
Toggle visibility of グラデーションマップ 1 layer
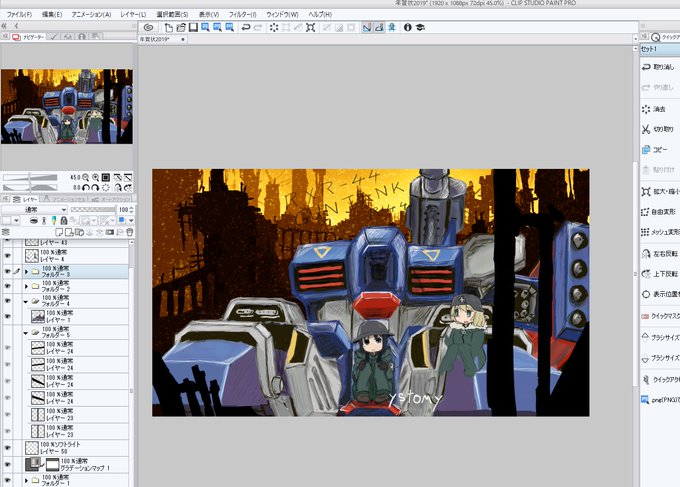[x=7, y=464]
